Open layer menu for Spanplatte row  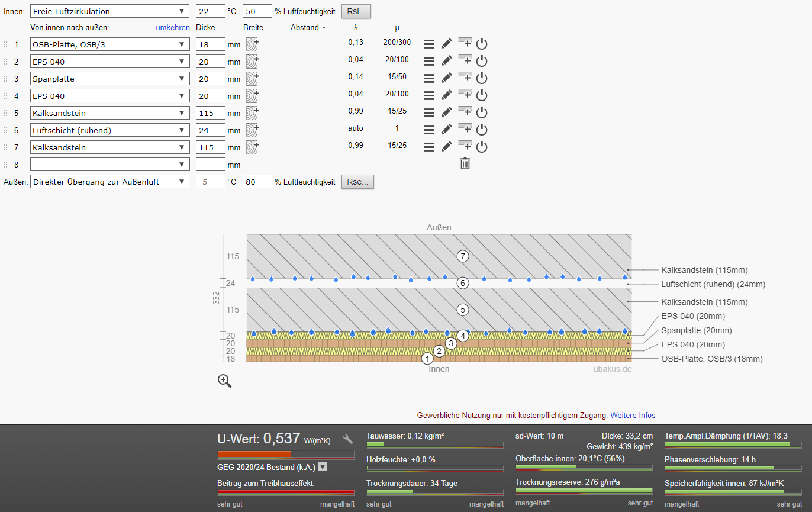pyautogui.click(x=429, y=78)
